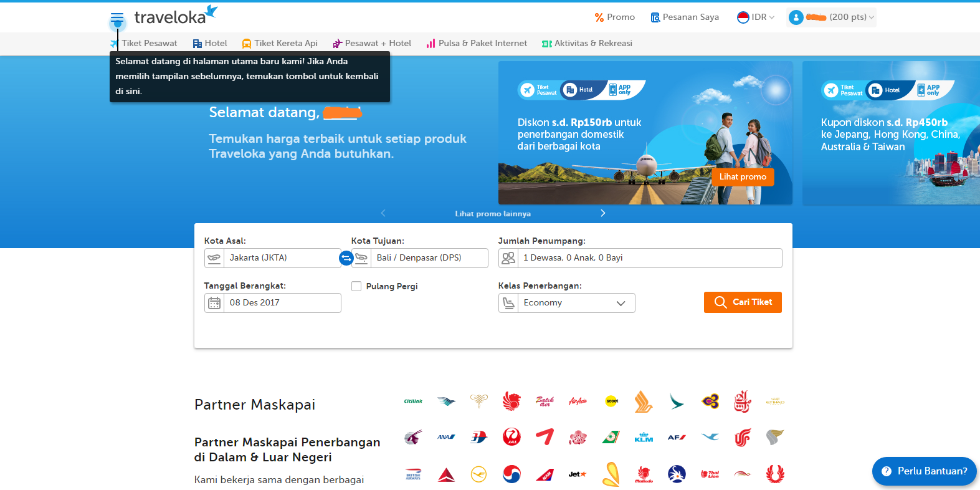
Task: Show previous promo with left chevron
Action: click(x=383, y=213)
